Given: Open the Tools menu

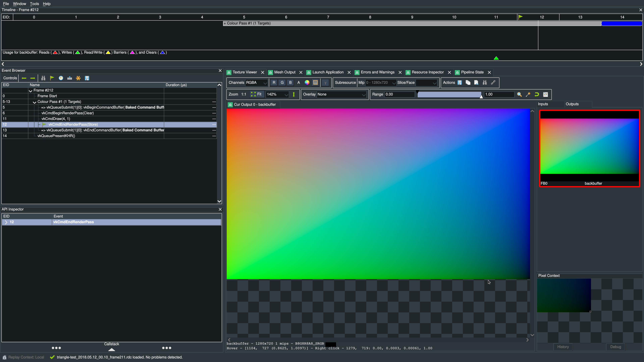Looking at the screenshot, I should pyautogui.click(x=34, y=4).
